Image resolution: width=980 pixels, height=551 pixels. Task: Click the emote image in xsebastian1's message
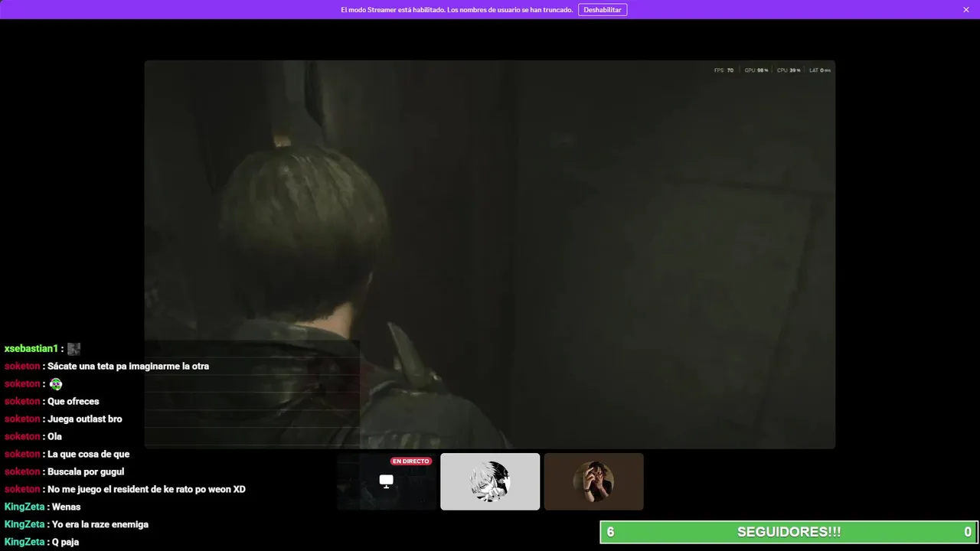(x=73, y=349)
